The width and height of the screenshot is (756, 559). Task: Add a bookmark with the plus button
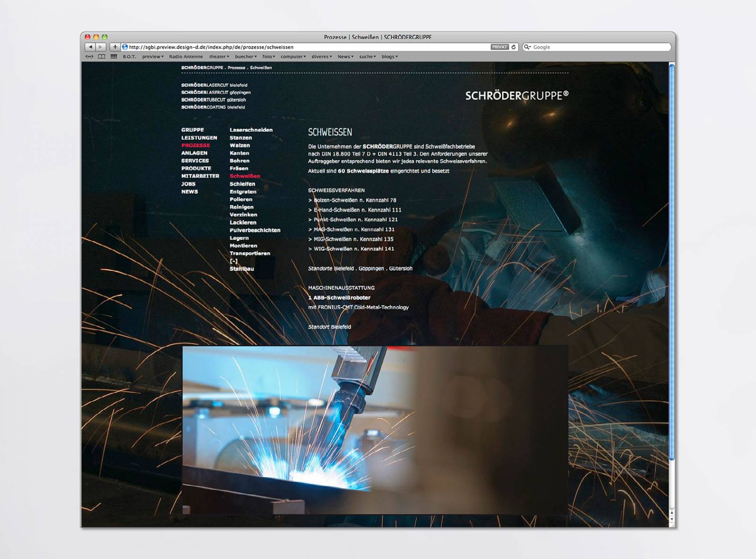(115, 47)
